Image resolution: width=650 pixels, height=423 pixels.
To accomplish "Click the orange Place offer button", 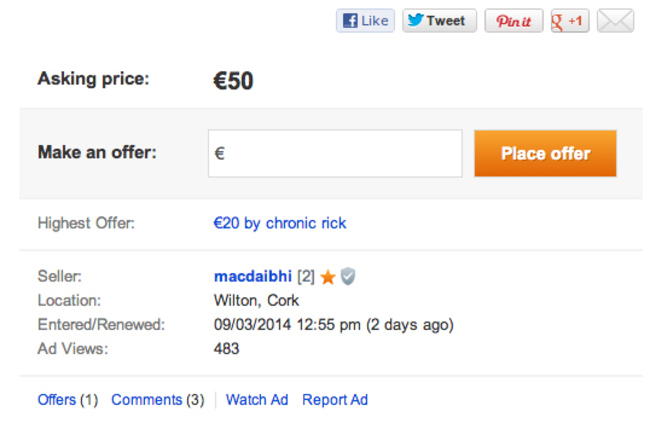I will 545,153.
